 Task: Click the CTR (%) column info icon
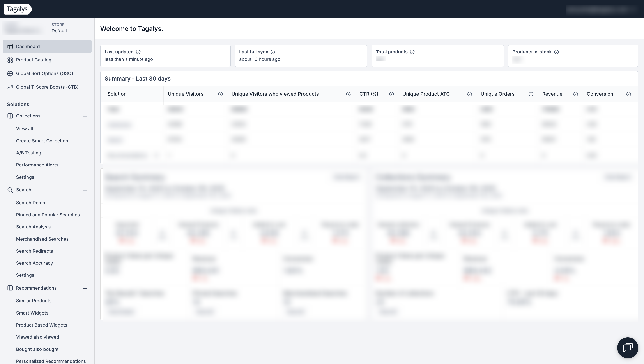pos(391,94)
